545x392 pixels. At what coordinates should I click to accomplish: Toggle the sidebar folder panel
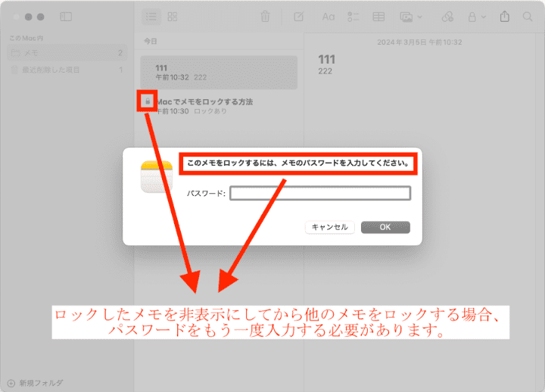[x=66, y=17]
